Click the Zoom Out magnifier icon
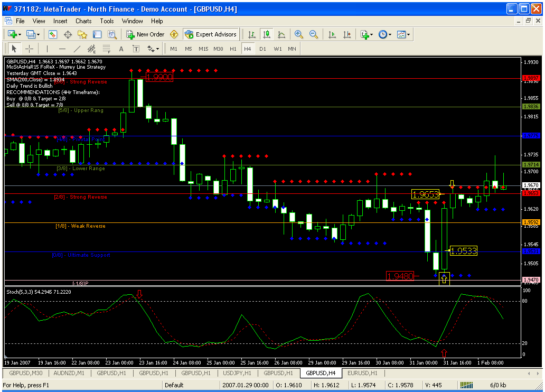Screen dimensions: 545x392 pyautogui.click(x=314, y=34)
